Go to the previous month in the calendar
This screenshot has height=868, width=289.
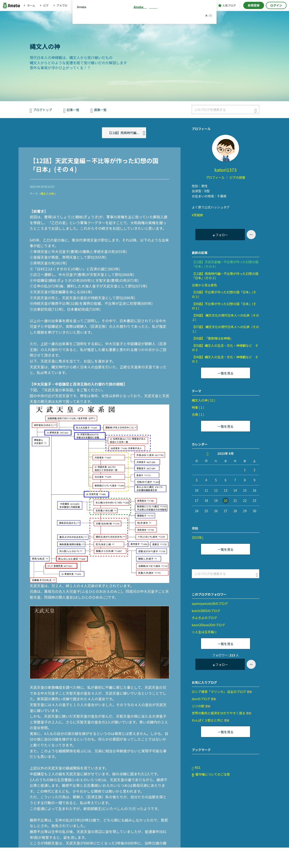[208, 454]
